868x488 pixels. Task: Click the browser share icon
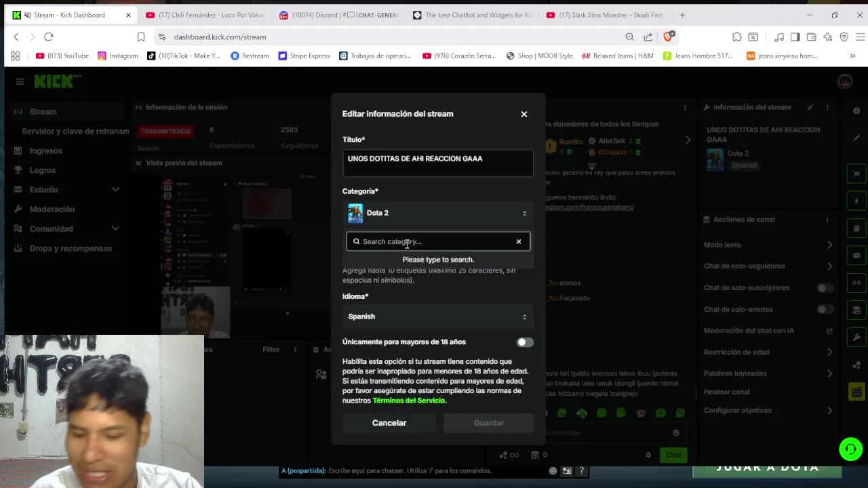(x=648, y=37)
